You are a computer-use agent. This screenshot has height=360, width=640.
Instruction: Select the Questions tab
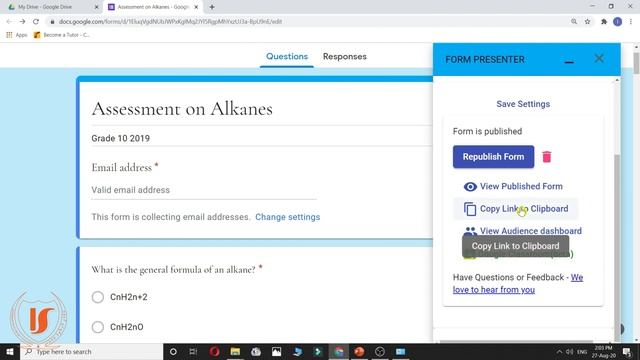(287, 57)
